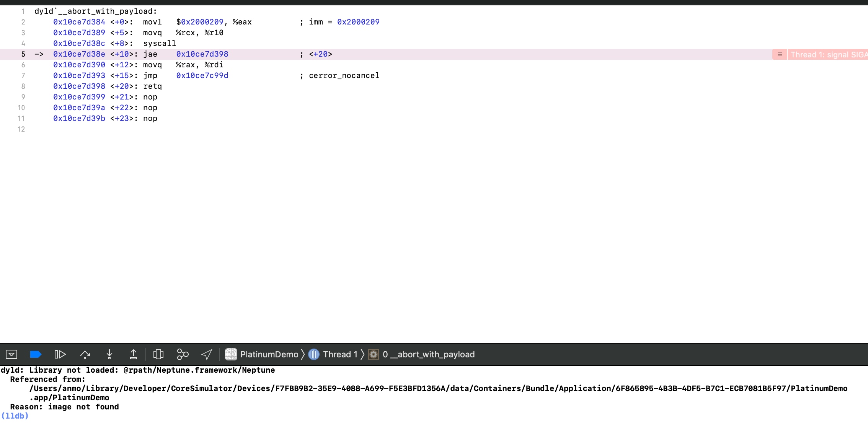Click the Thread 1 signal annotation
Viewport: 868px width, 427px height.
point(828,55)
